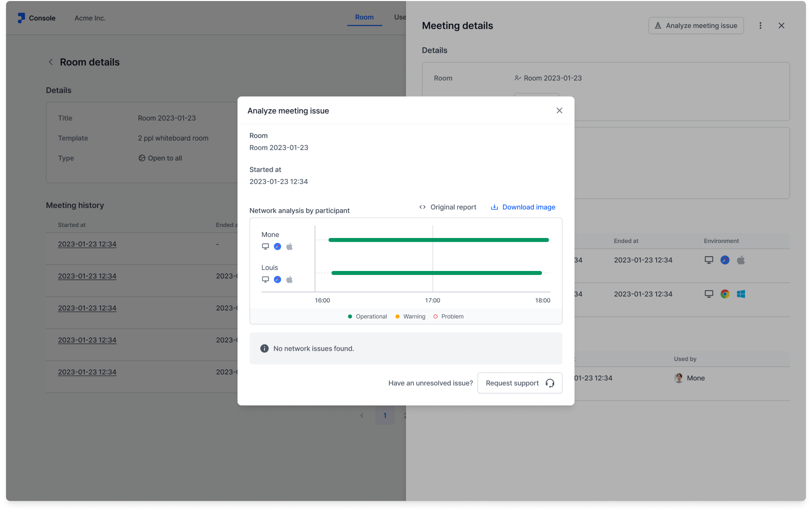The width and height of the screenshot is (812, 512).
Task: Click Mone's Apple OS icon in chart
Action: [290, 247]
